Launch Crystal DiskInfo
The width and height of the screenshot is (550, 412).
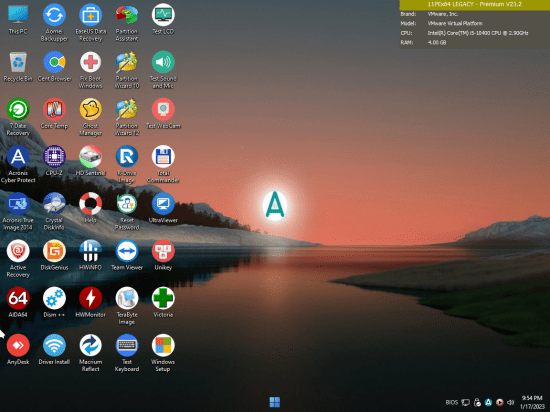pyautogui.click(x=54, y=212)
